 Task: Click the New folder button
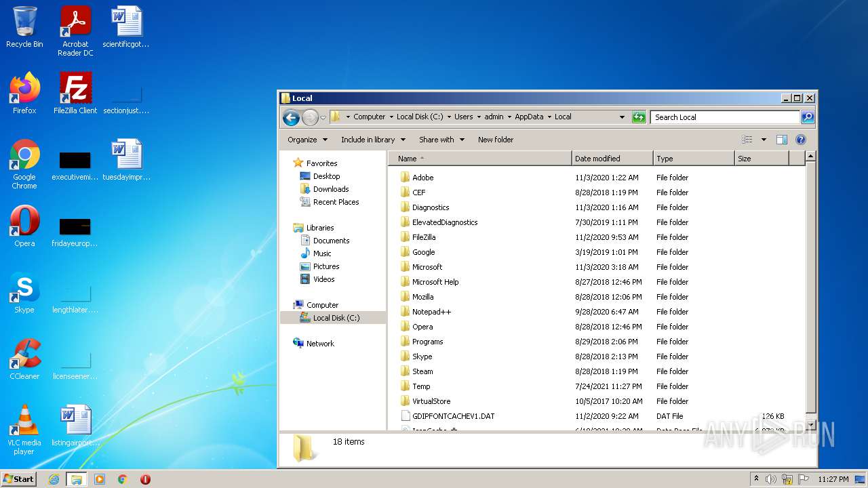(496, 140)
